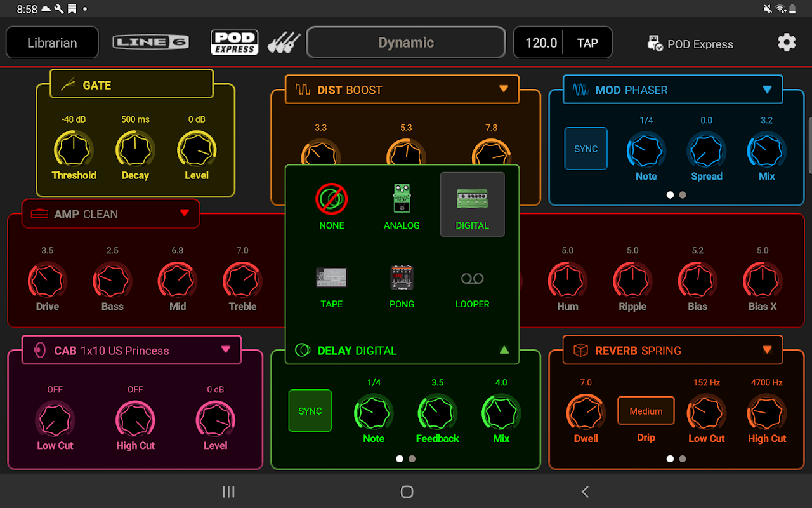812x508 pixels.
Task: Select the Pong delay pedal icon
Action: (x=402, y=278)
